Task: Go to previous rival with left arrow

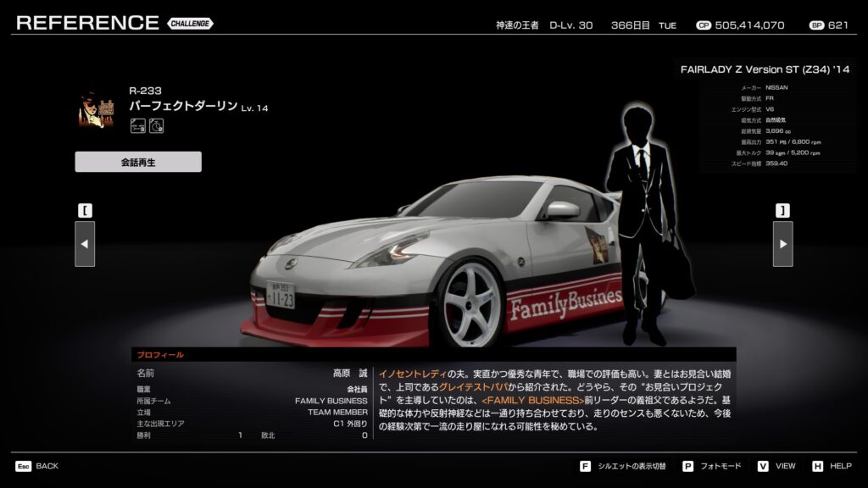Action: [x=85, y=244]
